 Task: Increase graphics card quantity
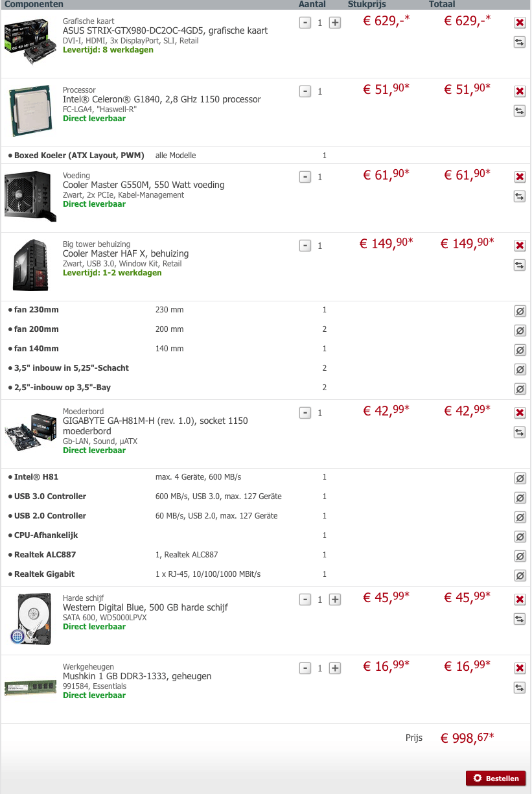[x=335, y=23]
